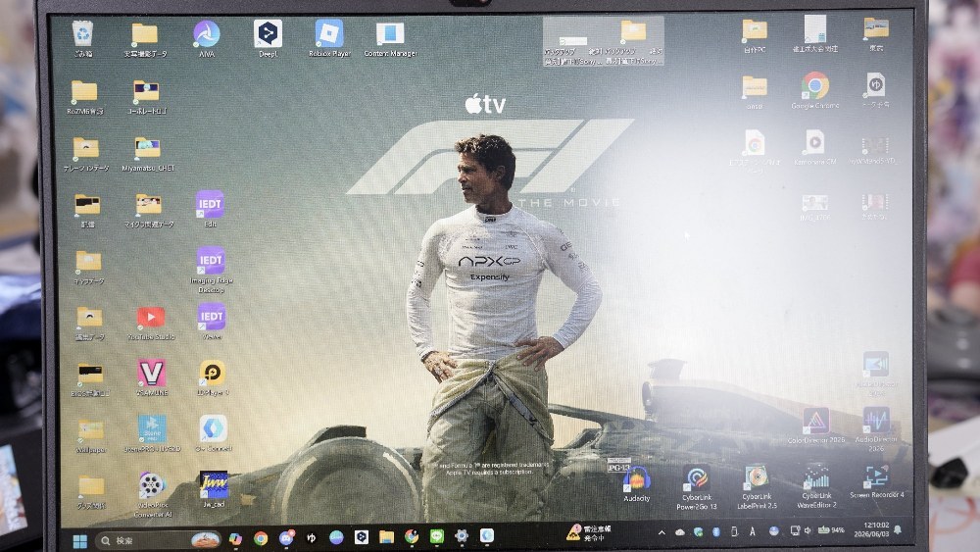980x552 pixels.
Task: Open Settings gear on the taskbar
Action: tap(462, 535)
